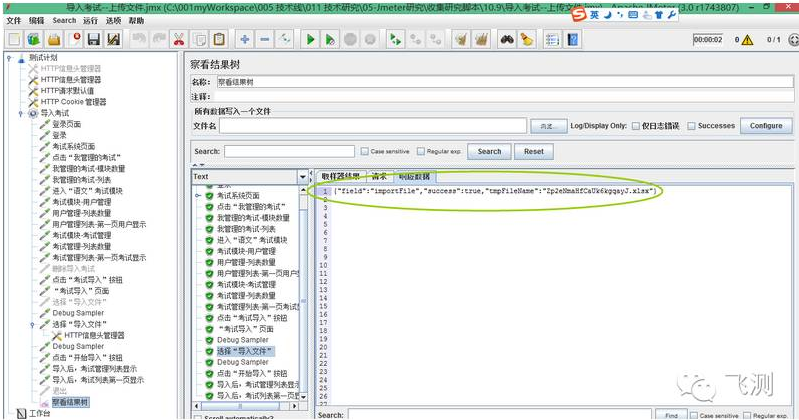
Task: Click the Cut scissors toolbar icon
Action: coord(179,40)
